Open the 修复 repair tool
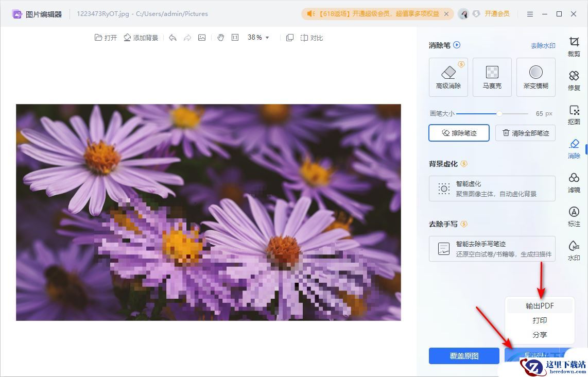Screen dimensions: 588x377 (574, 81)
